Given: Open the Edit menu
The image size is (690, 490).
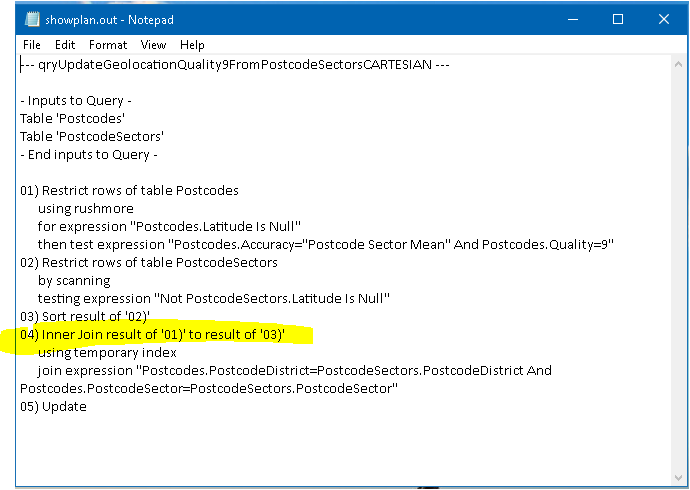Looking at the screenshot, I should [x=65, y=45].
